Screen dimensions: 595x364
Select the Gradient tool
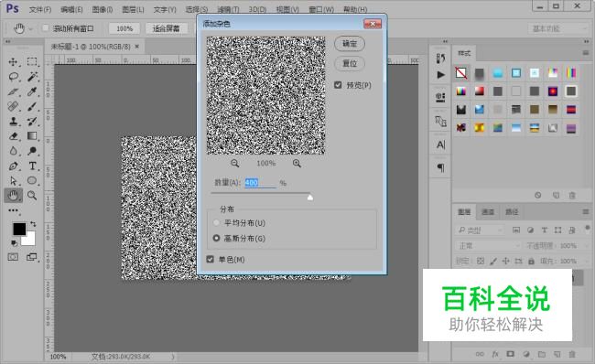point(32,135)
